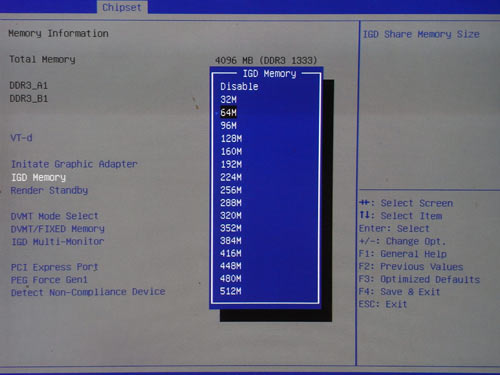Select 160M shared memory

tap(231, 151)
